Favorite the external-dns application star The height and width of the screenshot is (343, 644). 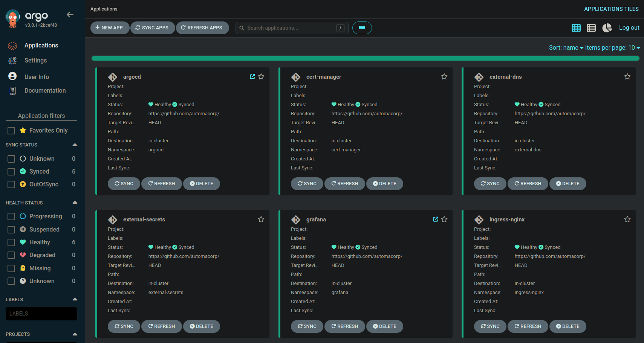tap(627, 76)
